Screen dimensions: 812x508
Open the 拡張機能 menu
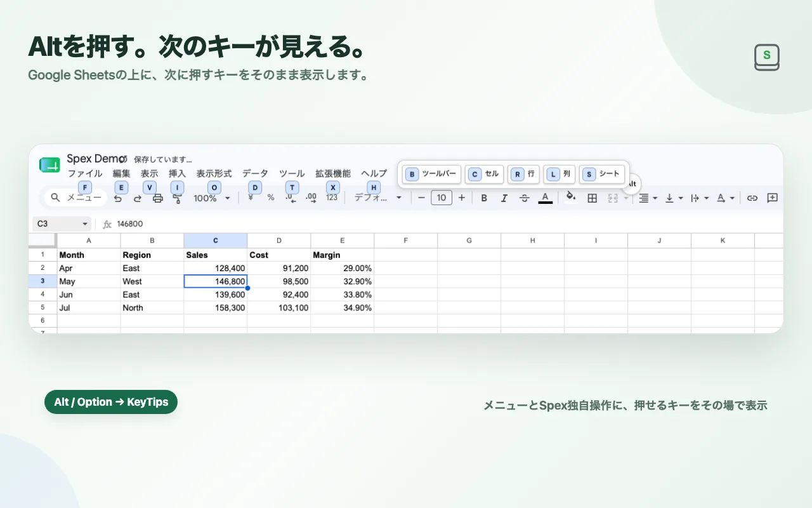pos(333,173)
